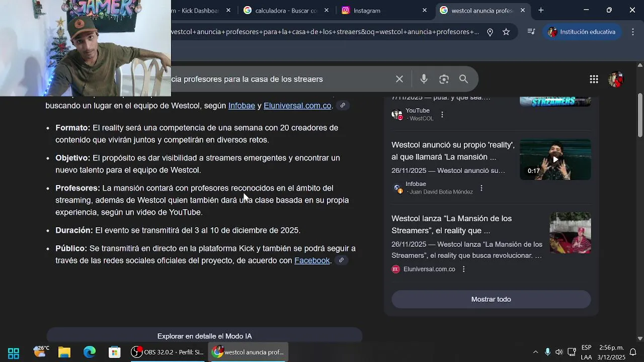Select Chrome westcol window in taskbar
This screenshot has width=644, height=362.
[249, 352]
